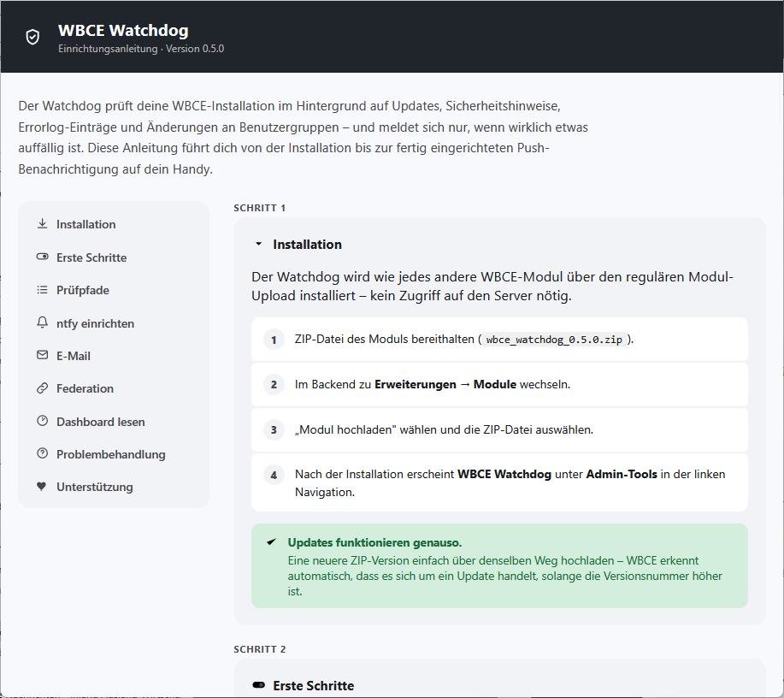This screenshot has width=784, height=698.
Task: Click the bold Erweiterungen text in step 2
Action: pos(415,384)
